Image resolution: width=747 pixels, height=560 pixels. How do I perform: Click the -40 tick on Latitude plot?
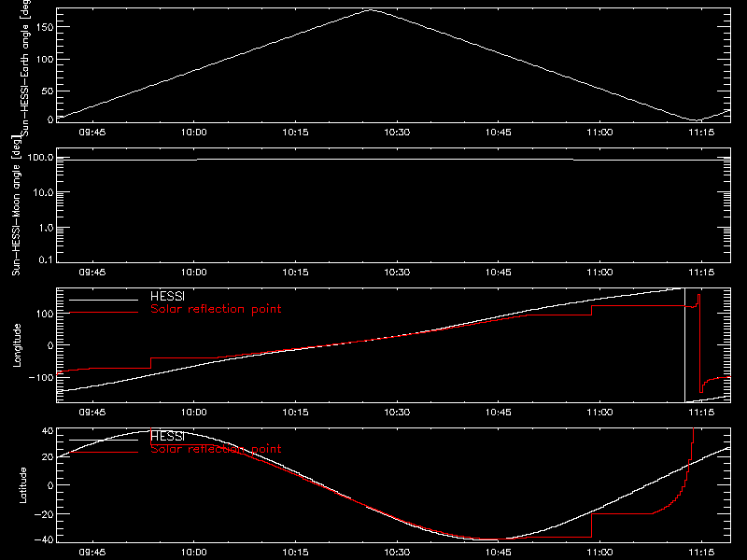[44, 539]
